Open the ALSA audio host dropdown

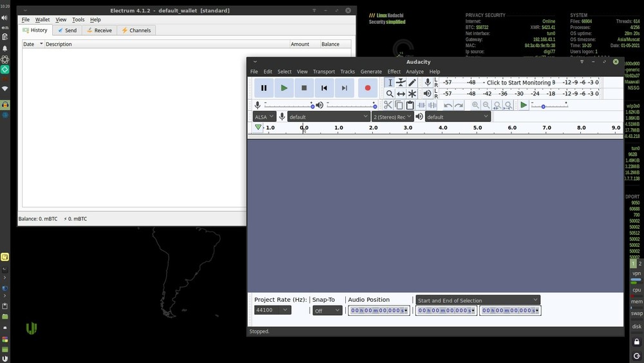(263, 117)
